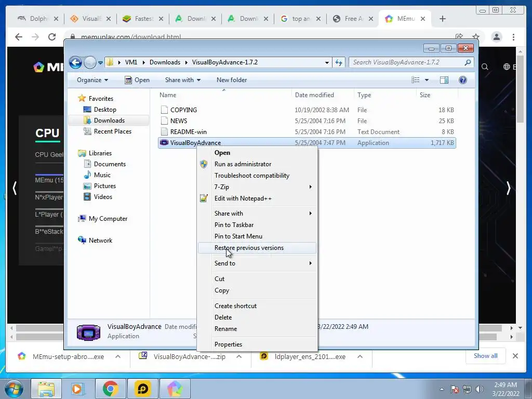This screenshot has height=399, width=532.
Task: Choose Create shortcut
Action: point(257,306)
